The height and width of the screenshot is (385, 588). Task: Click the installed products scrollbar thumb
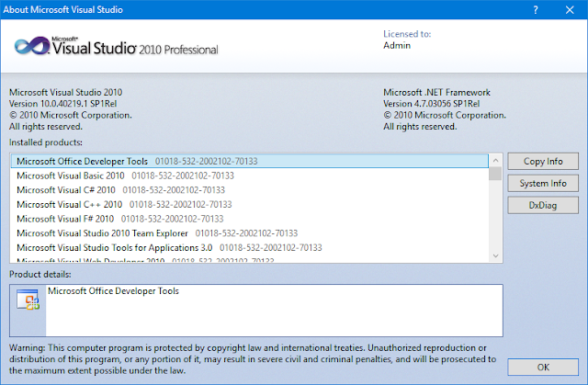495,174
